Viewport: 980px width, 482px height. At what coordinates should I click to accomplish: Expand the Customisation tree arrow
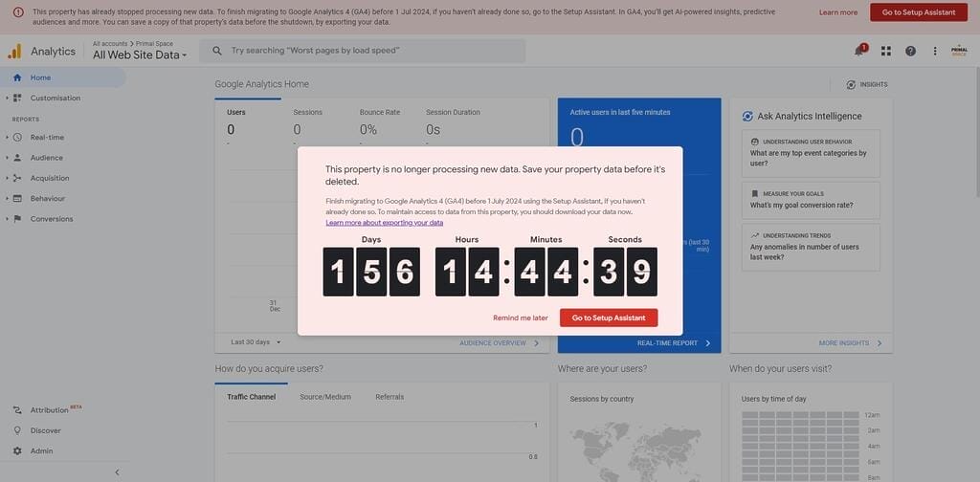[7, 98]
